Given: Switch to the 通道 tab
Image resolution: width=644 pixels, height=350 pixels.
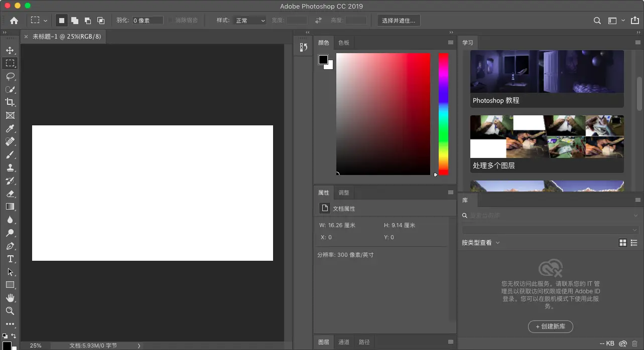Looking at the screenshot, I should 344,342.
